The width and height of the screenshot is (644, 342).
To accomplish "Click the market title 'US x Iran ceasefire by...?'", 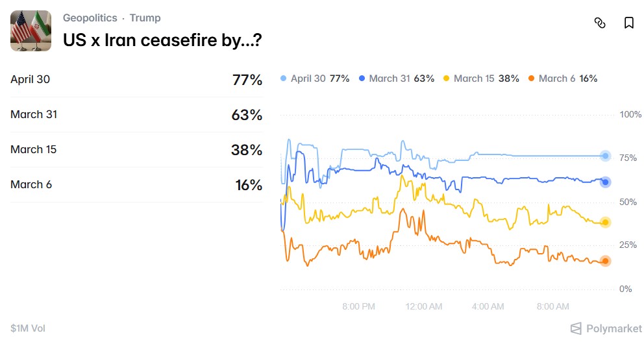I will tap(162, 40).
